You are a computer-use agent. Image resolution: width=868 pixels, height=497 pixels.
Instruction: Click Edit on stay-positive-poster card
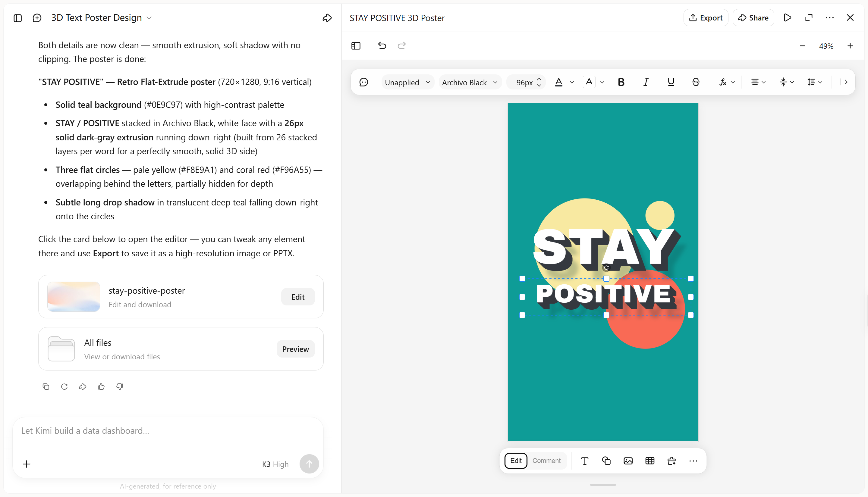click(x=298, y=297)
